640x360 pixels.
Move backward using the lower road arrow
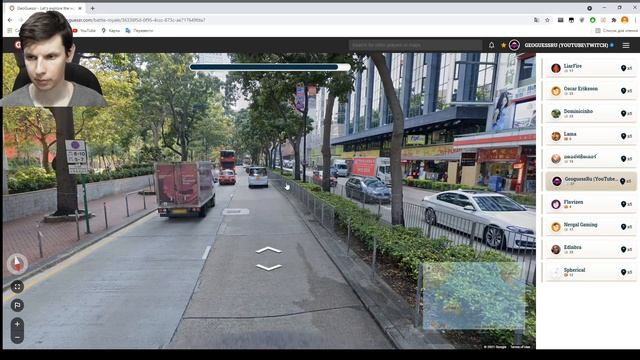pos(269,267)
